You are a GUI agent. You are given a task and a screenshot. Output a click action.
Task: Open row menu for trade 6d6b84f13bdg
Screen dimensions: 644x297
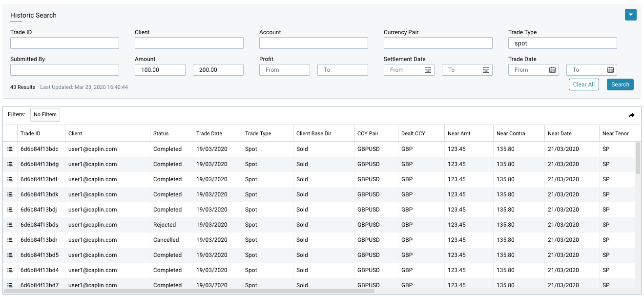(10, 164)
